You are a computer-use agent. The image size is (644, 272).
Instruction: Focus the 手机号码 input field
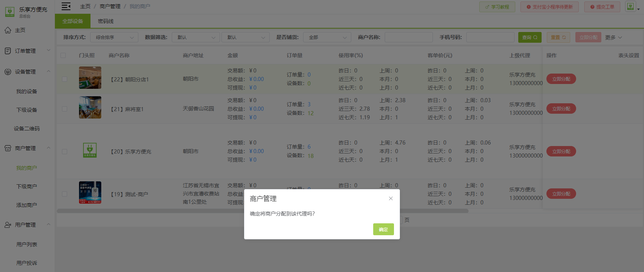point(490,37)
